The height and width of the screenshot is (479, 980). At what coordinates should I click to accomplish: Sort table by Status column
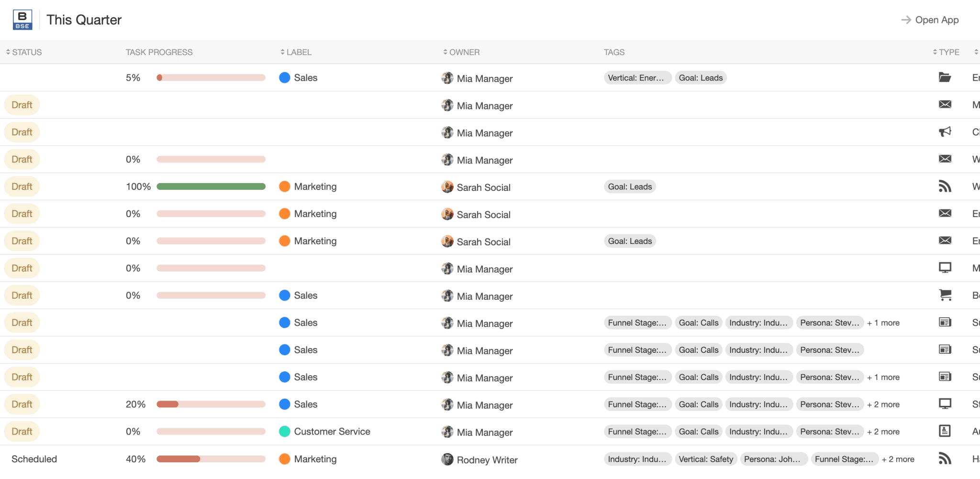point(24,52)
